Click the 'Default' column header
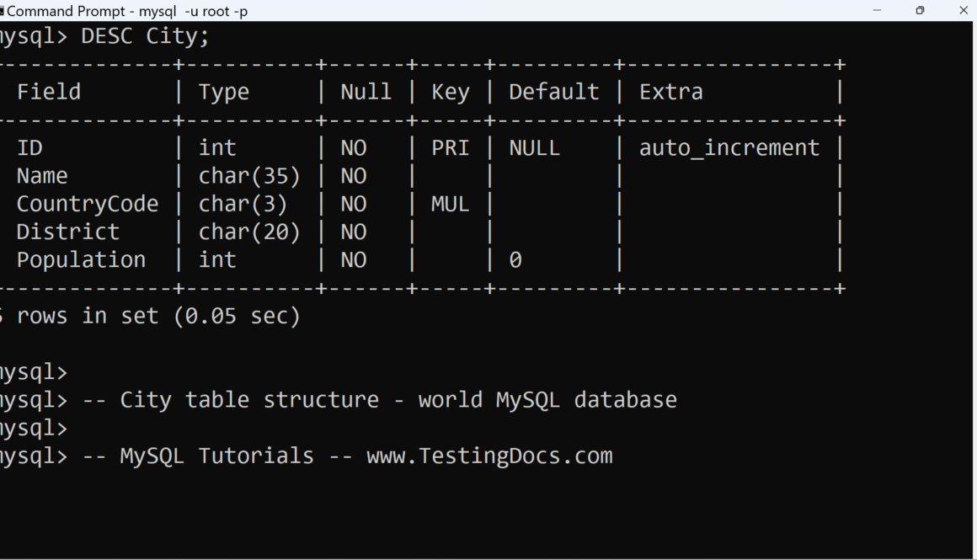Image resolution: width=977 pixels, height=560 pixels. tap(553, 92)
